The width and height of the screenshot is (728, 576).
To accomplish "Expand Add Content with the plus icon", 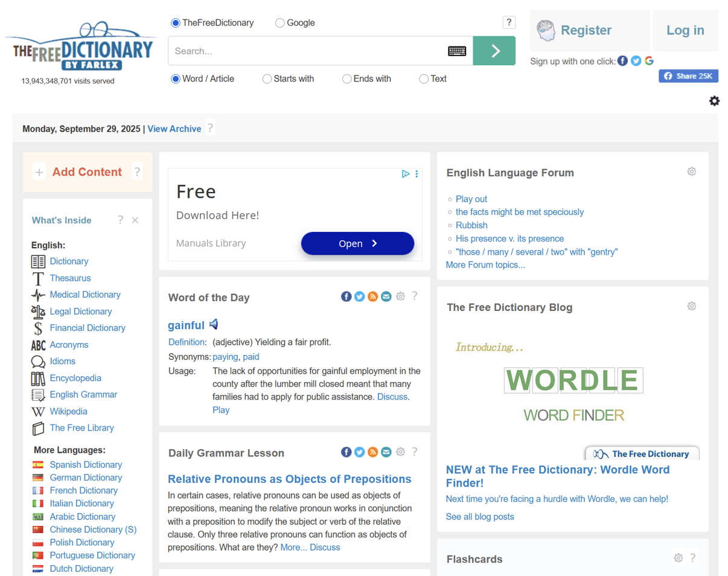I will [x=39, y=173].
